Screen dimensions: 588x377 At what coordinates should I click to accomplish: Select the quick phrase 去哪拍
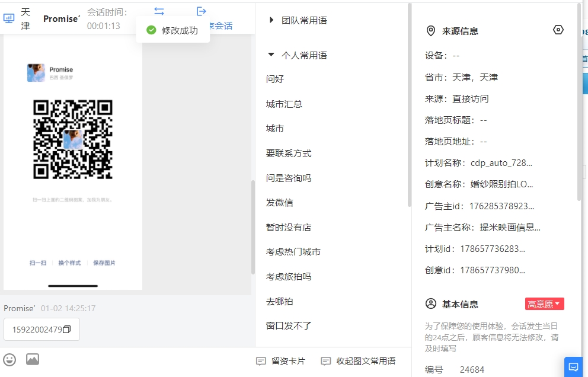coord(279,301)
